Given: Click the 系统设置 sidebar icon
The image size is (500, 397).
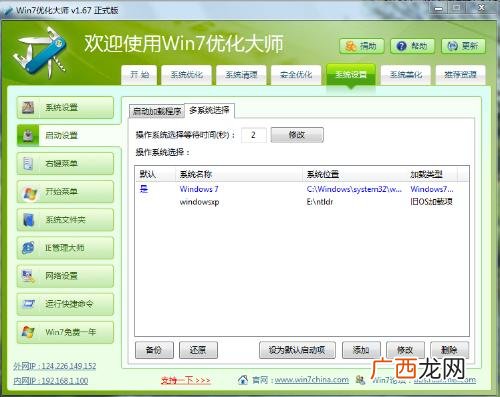Looking at the screenshot, I should pos(28,107).
